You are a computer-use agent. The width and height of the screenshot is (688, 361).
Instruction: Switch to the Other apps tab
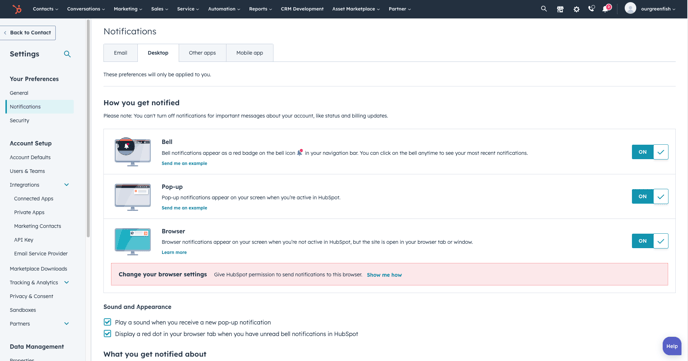(x=202, y=53)
